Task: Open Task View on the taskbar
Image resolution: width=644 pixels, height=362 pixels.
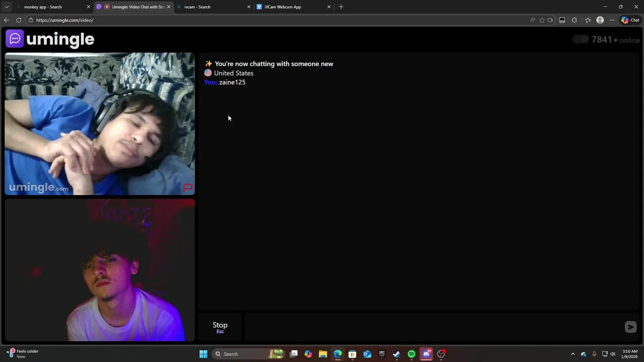Action: [x=294, y=354]
